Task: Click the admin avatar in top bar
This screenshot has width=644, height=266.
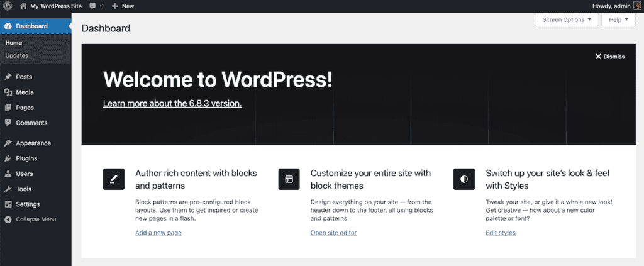Action: click(636, 6)
